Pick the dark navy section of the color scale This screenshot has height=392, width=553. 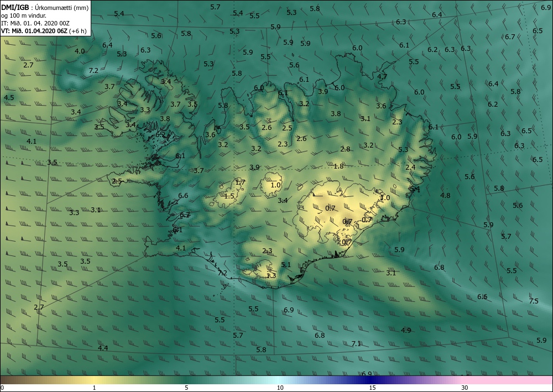pos(371,380)
